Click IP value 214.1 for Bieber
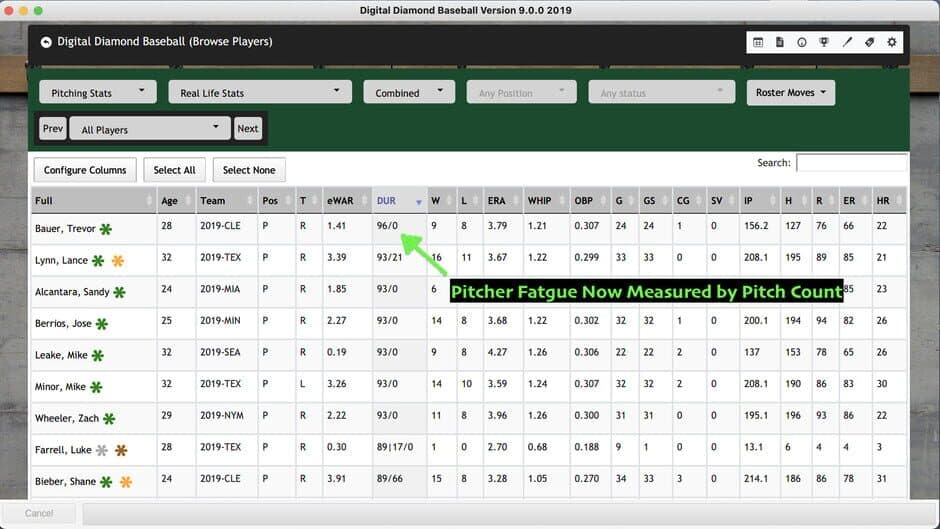This screenshot has width=940, height=529. tap(756, 479)
